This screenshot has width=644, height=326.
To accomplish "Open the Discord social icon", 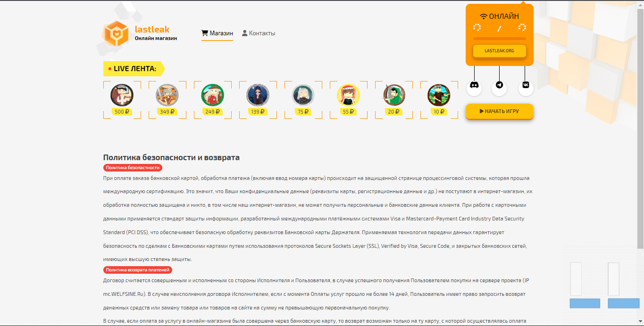I will click(474, 88).
